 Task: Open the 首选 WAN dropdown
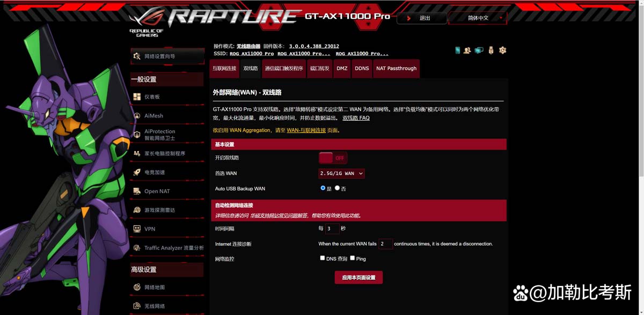pyautogui.click(x=342, y=173)
